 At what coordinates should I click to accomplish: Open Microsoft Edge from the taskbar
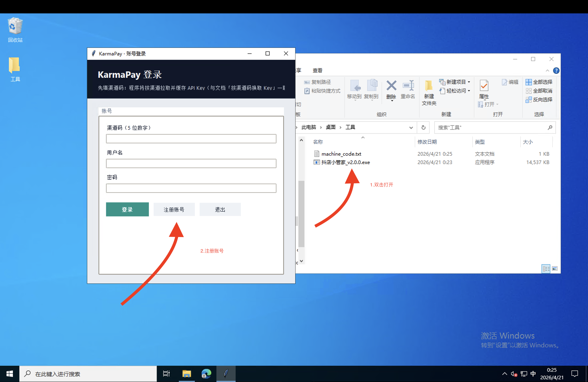206,374
